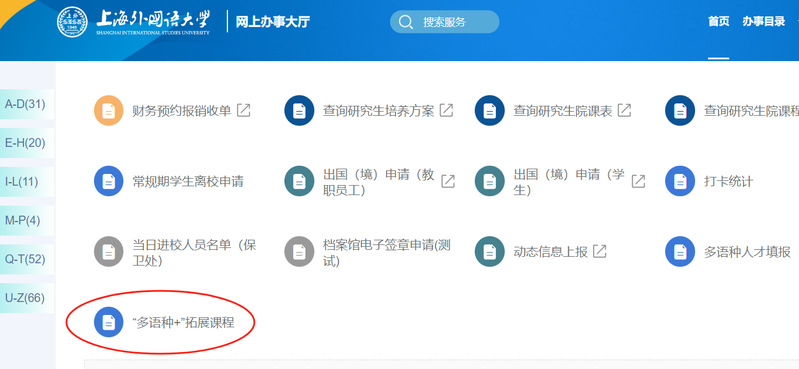Open the 多语种人才填报 service link
Image resolution: width=799 pixels, height=369 pixels.
[x=747, y=251]
